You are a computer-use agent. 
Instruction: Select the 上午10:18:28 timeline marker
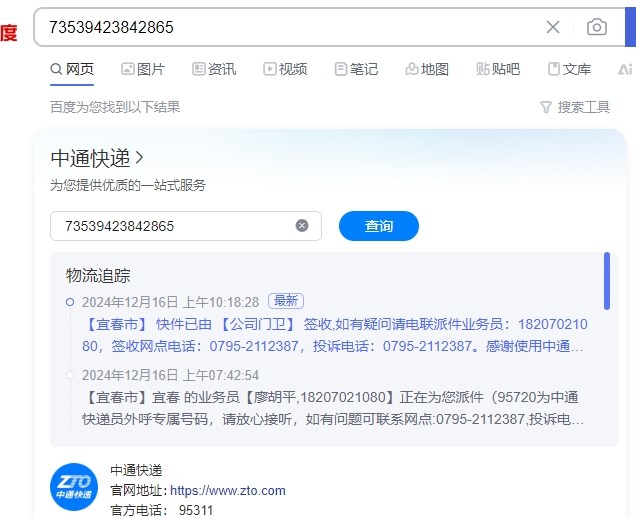70,302
